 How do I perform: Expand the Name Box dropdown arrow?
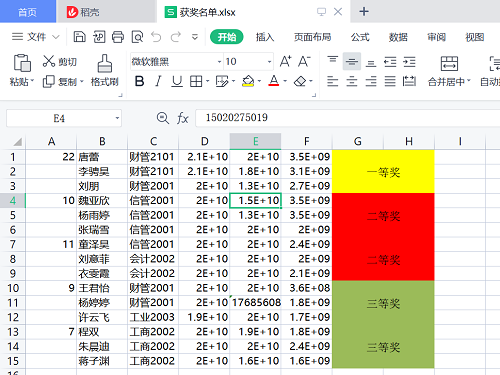(117, 118)
